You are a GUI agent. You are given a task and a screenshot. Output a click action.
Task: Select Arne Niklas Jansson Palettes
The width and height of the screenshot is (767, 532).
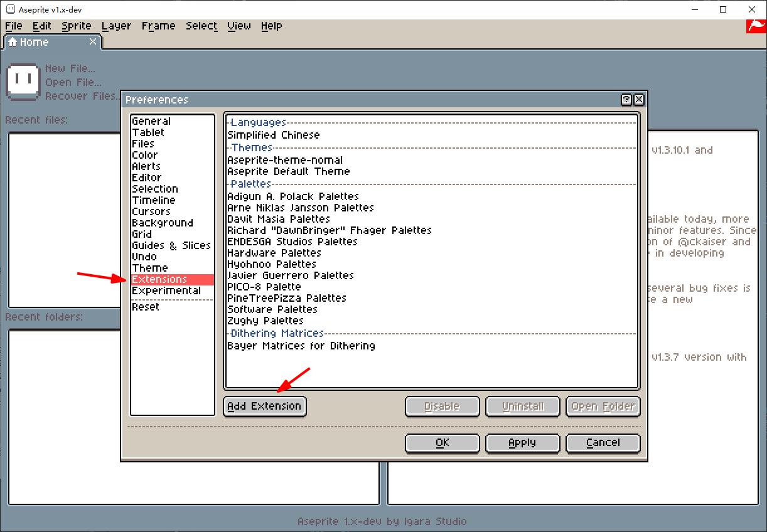click(x=432, y=208)
